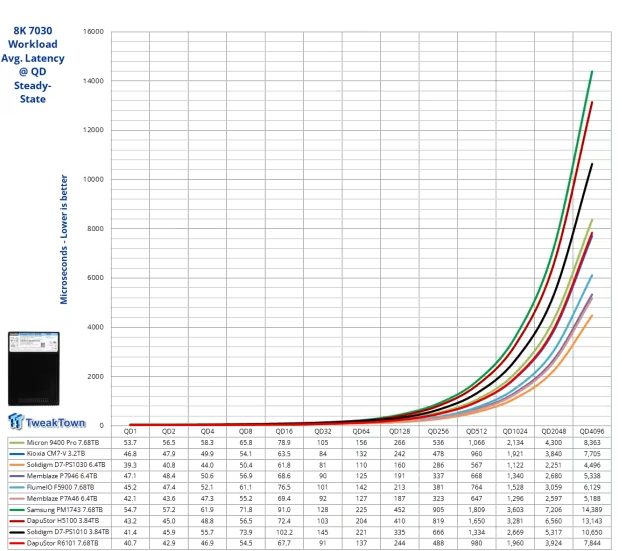Click Memblaze P7946's QD4096 value 5,338

[x=592, y=476]
